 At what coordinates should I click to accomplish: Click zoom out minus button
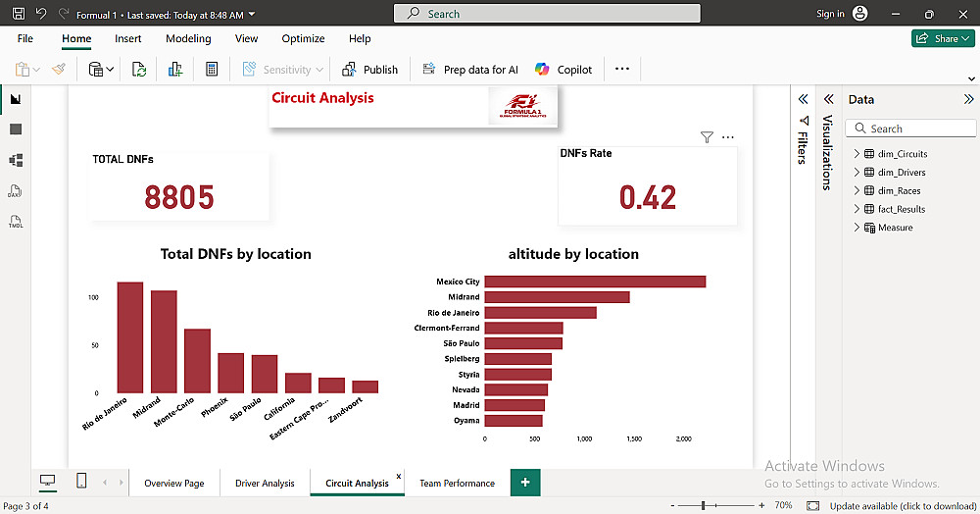(672, 505)
